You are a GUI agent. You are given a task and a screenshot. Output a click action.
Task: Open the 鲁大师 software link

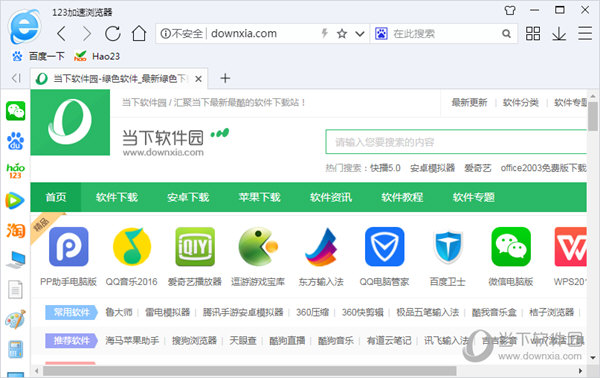click(119, 312)
